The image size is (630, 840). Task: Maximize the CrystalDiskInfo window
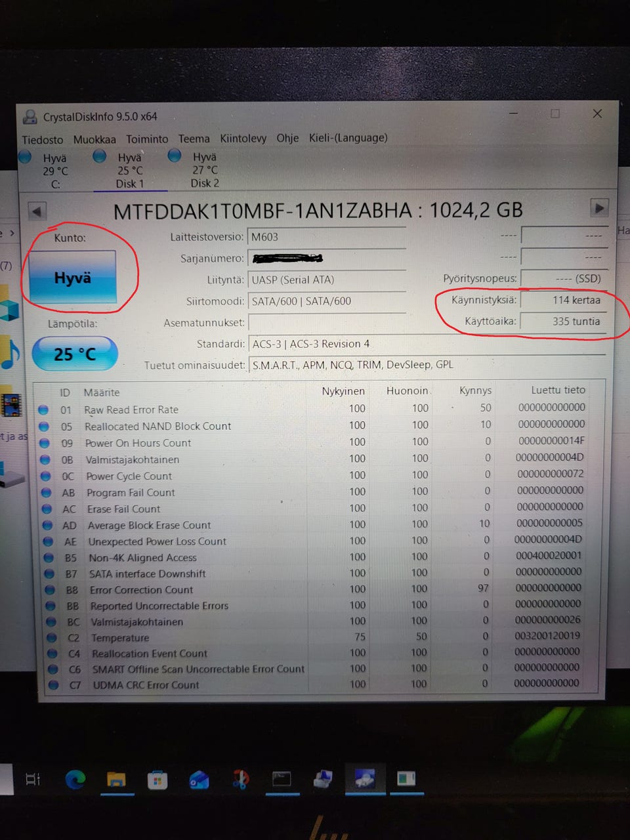click(x=555, y=114)
